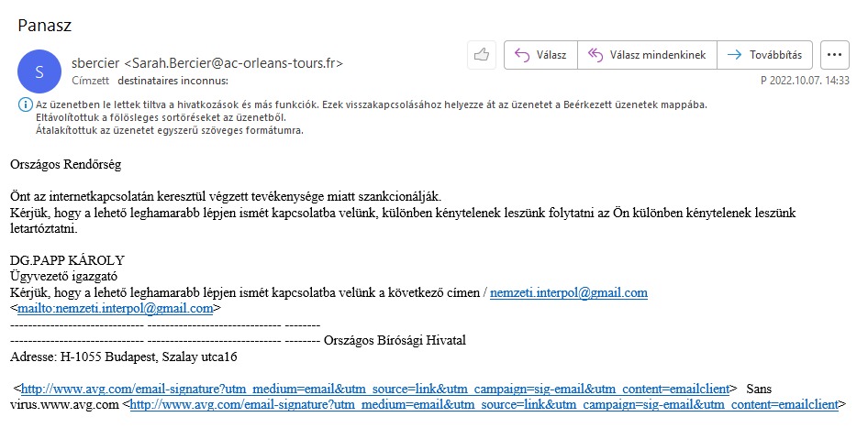
Task: Click the Válasz mindenkinek button
Action: (x=647, y=55)
